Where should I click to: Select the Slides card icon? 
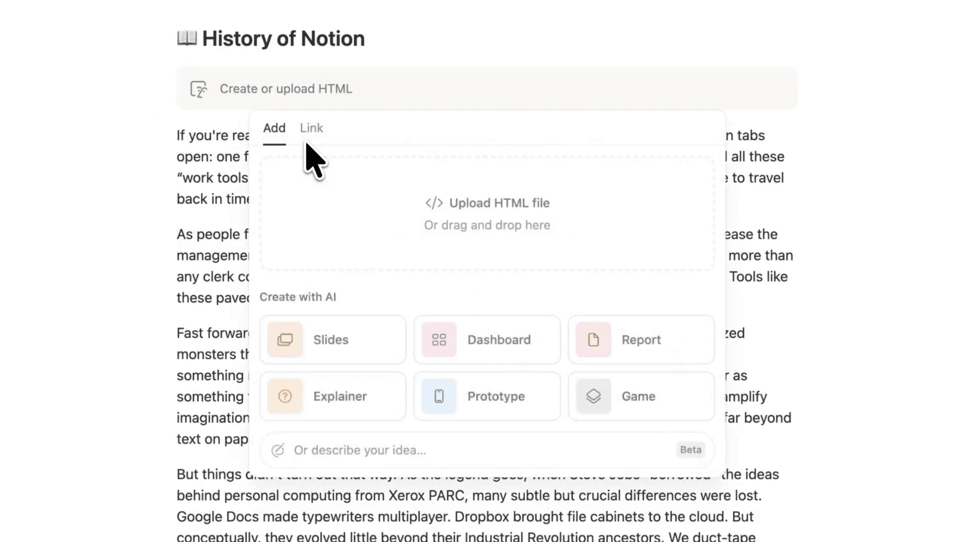(x=285, y=340)
